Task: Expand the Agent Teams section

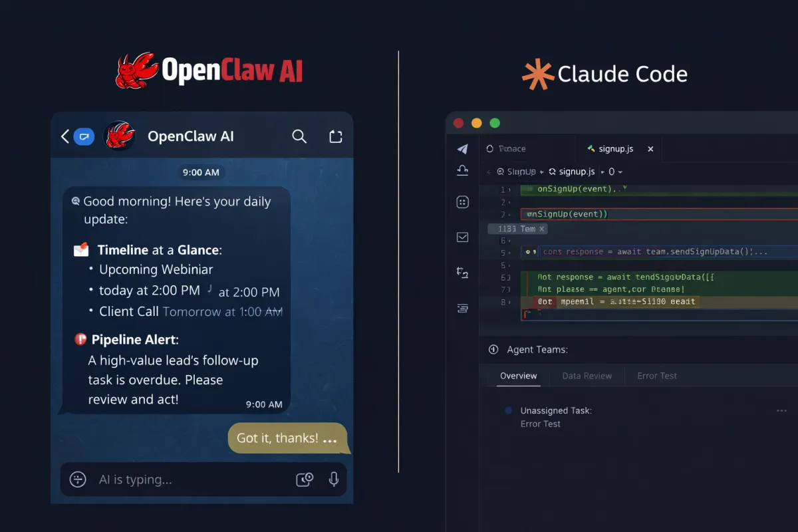Action: 493,349
